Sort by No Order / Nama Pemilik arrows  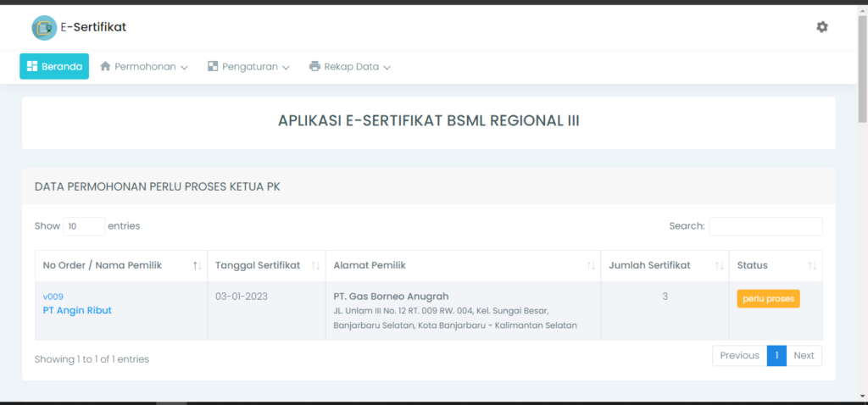click(x=197, y=265)
